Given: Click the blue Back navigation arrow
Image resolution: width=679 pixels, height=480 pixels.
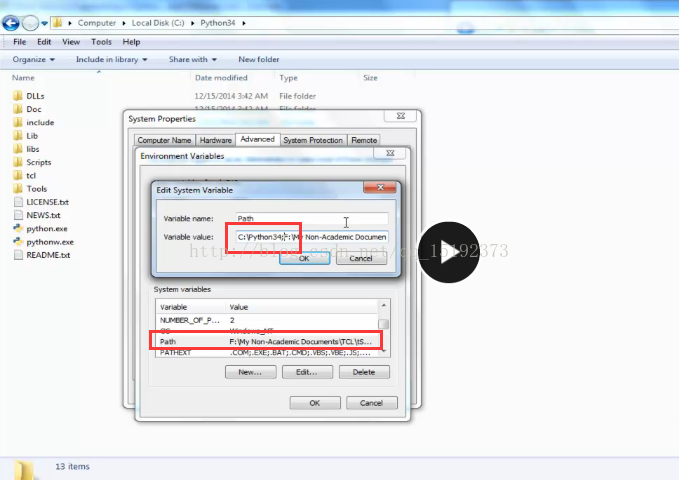Looking at the screenshot, I should click(11, 23).
